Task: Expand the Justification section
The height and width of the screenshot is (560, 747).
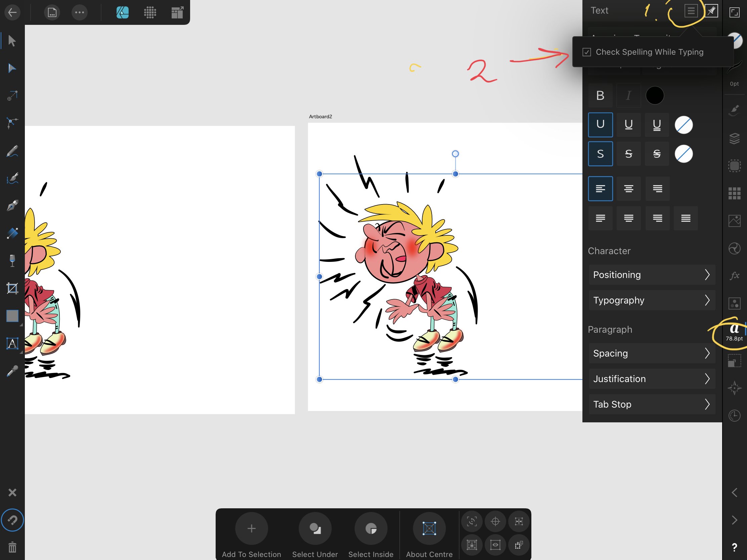Action: coord(652,379)
